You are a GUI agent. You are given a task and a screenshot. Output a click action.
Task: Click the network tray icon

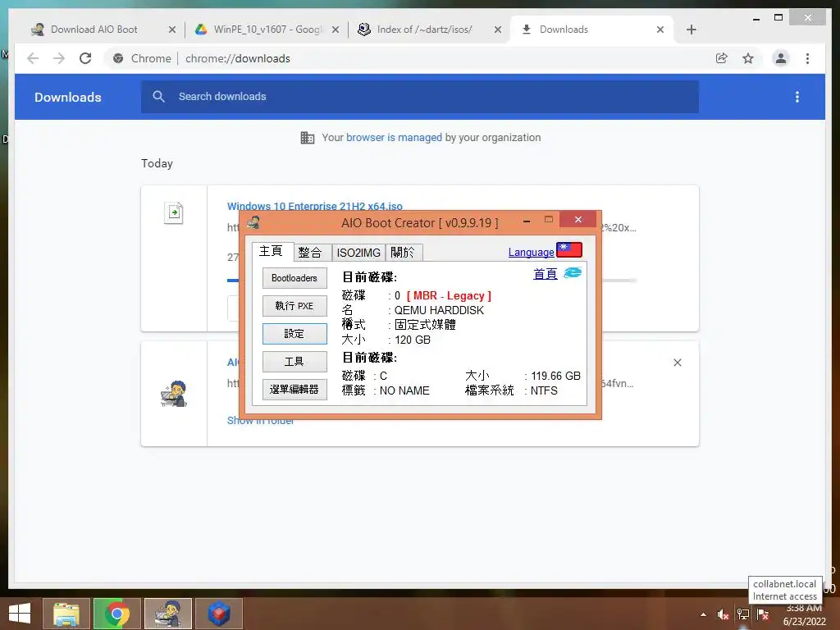pos(743,614)
